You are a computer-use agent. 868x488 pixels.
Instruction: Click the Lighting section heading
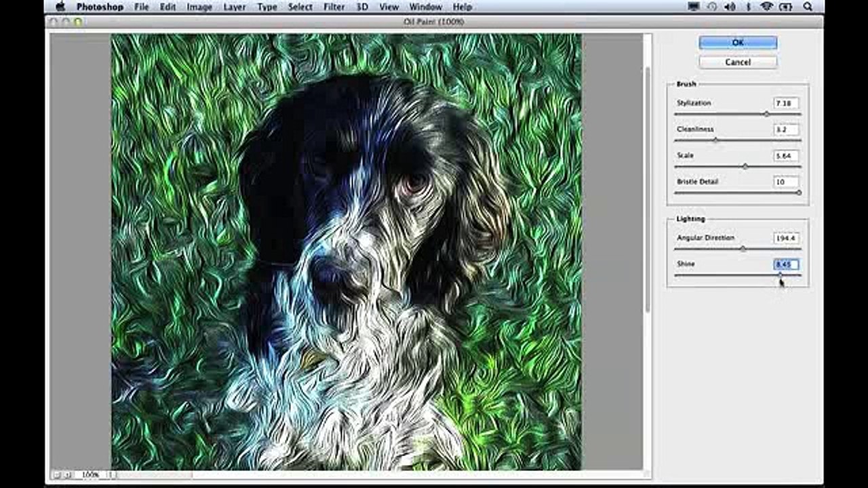pyautogui.click(x=690, y=219)
